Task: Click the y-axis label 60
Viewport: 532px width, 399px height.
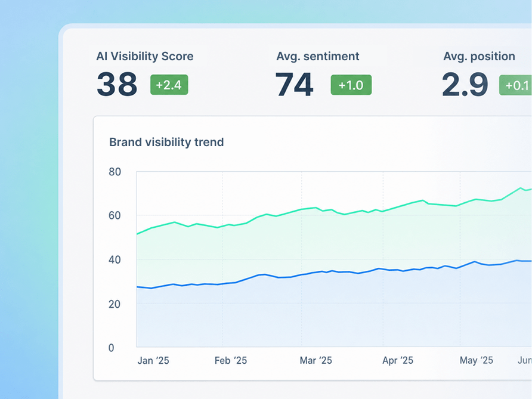Action: tap(115, 216)
